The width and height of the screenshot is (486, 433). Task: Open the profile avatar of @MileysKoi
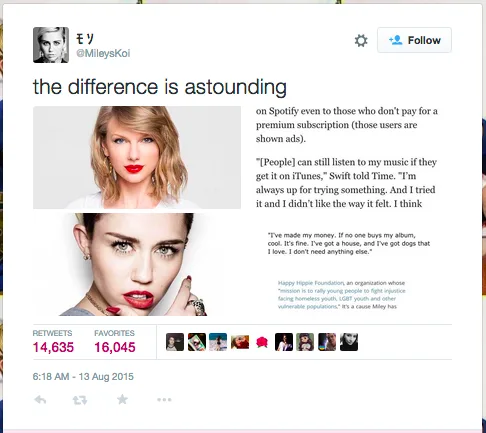51,45
